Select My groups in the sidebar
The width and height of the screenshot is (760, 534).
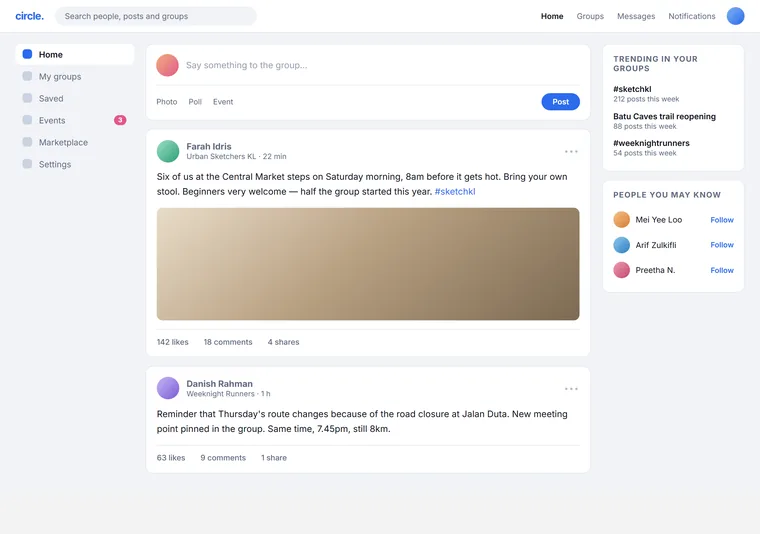point(75,76)
